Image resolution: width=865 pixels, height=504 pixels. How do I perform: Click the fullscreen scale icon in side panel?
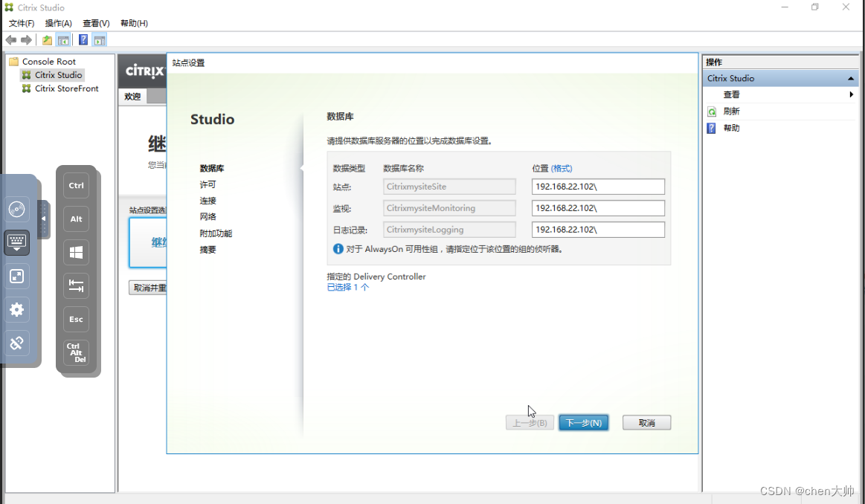[16, 277]
